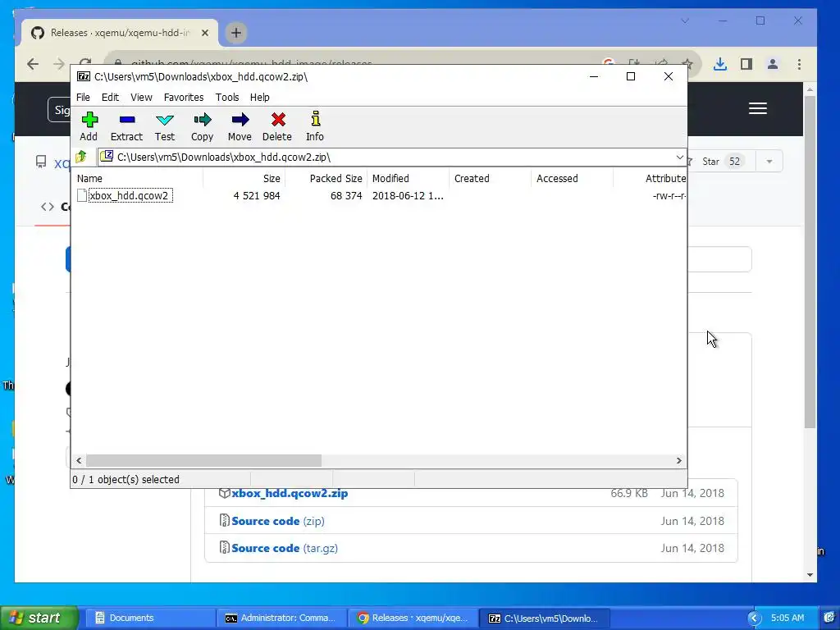840x630 pixels.
Task: Open the Tools menu
Action: coord(227,98)
